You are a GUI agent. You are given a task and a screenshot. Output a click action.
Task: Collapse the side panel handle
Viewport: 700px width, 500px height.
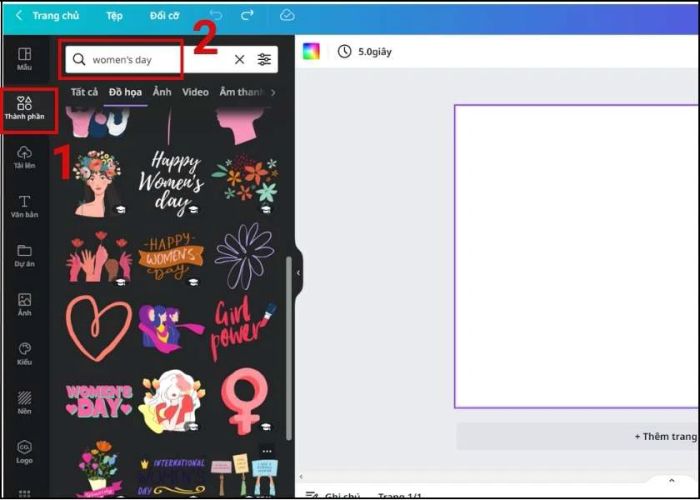(298, 273)
